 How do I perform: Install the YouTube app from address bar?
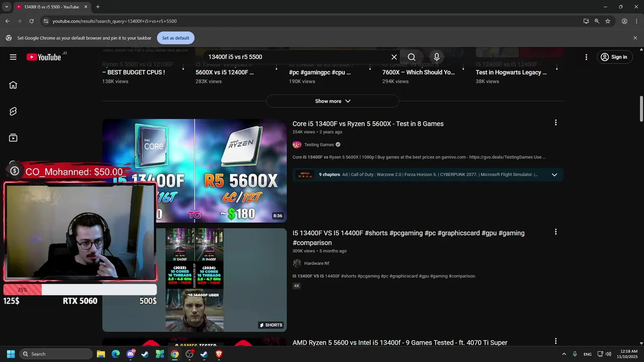pyautogui.click(x=586, y=21)
